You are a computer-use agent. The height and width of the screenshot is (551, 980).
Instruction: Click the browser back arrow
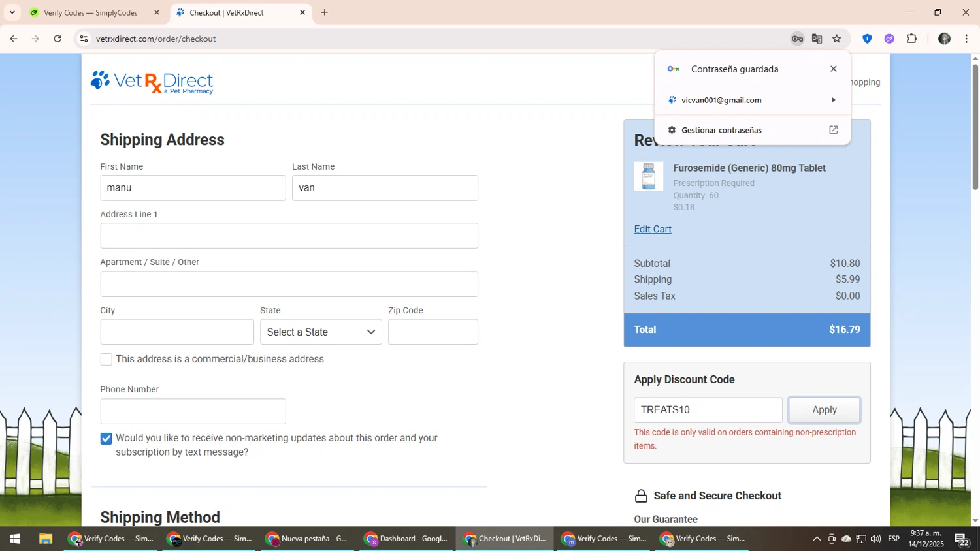(13, 39)
